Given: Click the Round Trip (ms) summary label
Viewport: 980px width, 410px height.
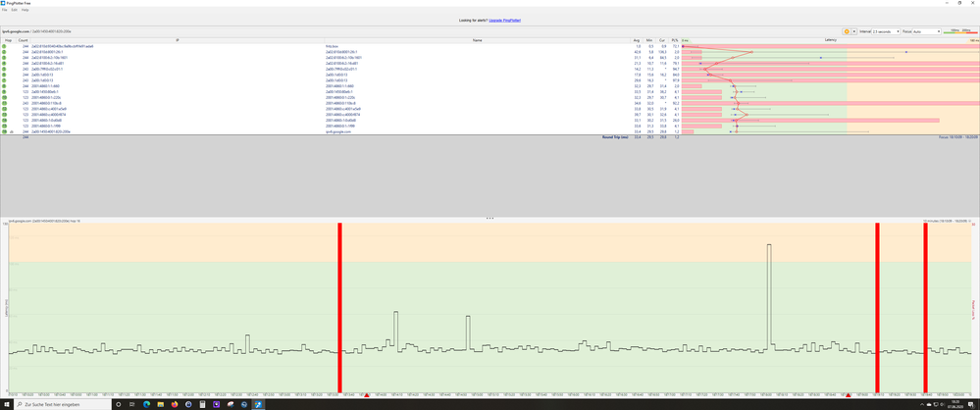Looking at the screenshot, I should click(616, 137).
